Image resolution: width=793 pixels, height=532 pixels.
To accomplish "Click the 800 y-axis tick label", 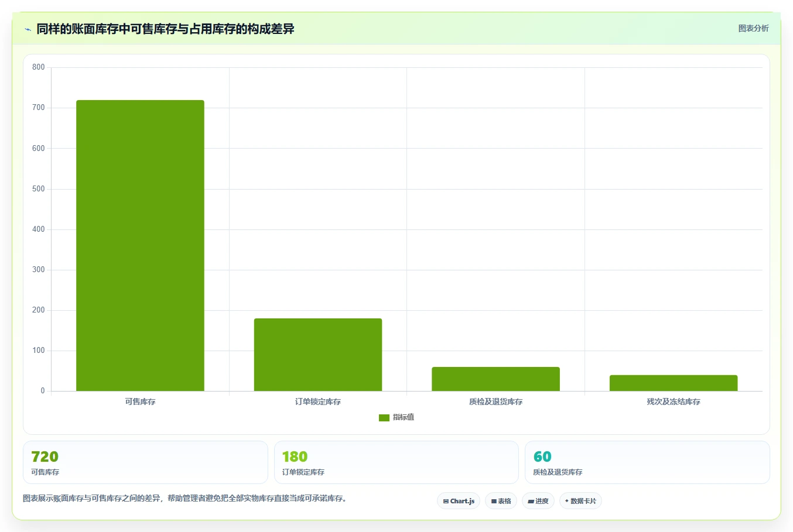I will click(x=39, y=67).
